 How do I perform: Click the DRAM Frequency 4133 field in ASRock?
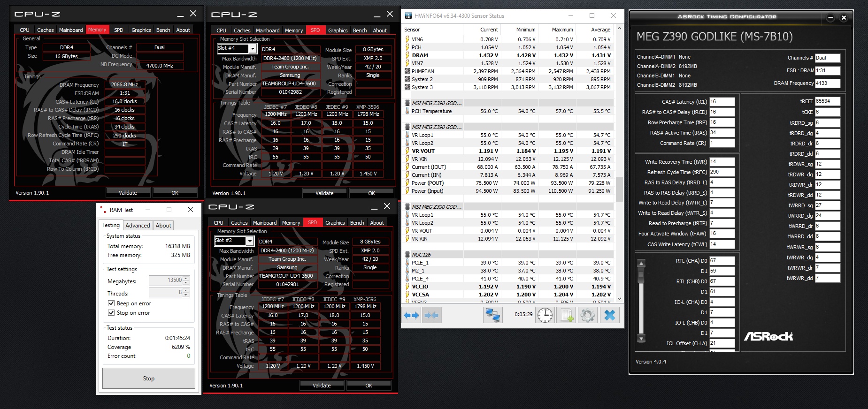click(x=828, y=83)
